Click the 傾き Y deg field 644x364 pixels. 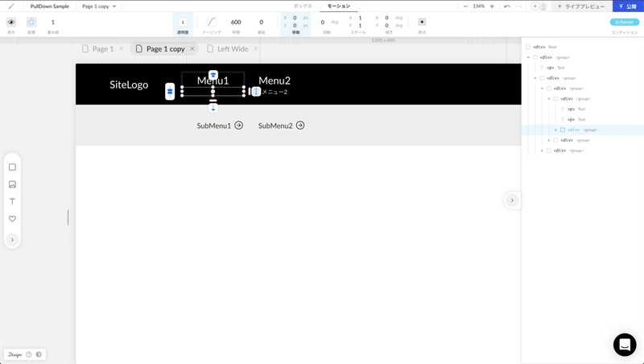(386, 26)
